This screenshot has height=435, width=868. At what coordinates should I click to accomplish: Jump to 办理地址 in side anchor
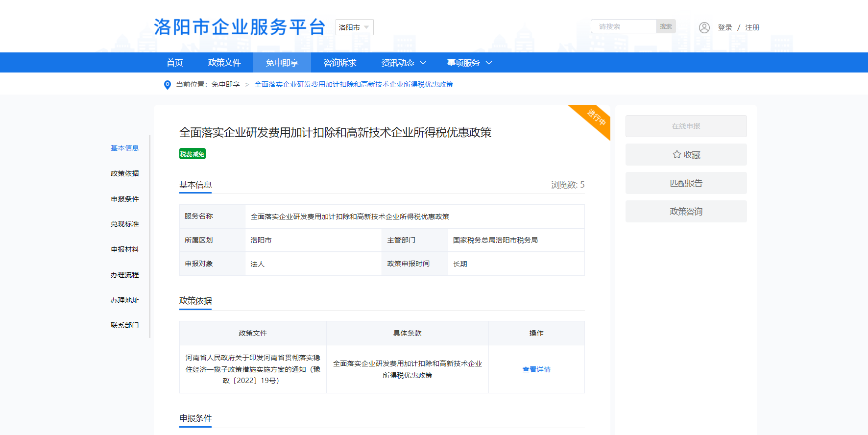[x=125, y=300]
